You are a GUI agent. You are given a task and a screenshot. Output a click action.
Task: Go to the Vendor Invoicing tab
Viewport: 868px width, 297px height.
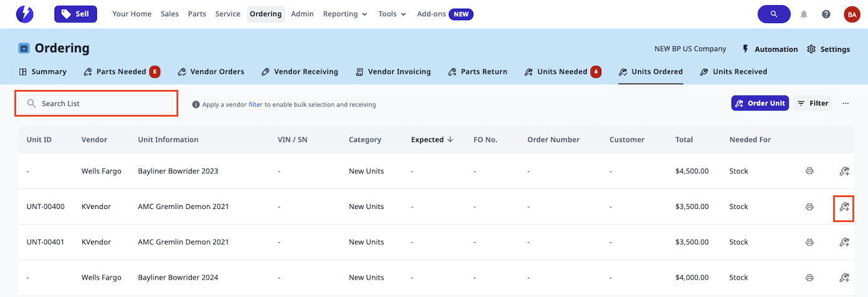point(393,72)
